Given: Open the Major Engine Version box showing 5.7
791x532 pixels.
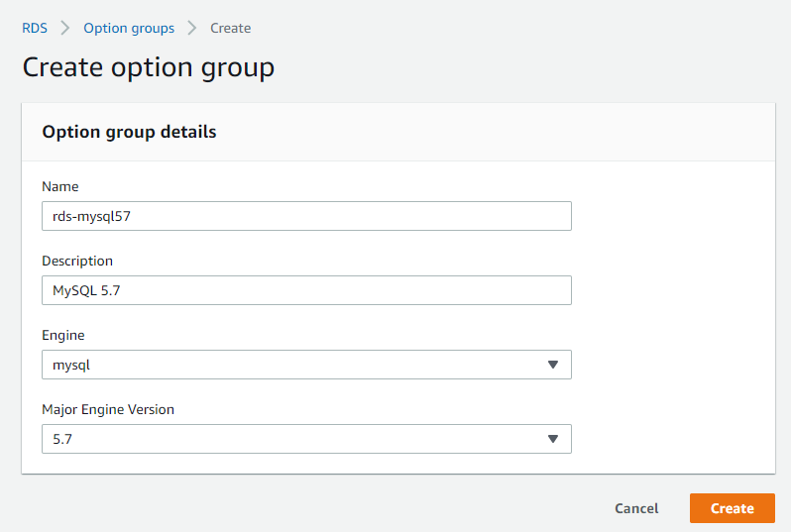Looking at the screenshot, I should coord(306,439).
